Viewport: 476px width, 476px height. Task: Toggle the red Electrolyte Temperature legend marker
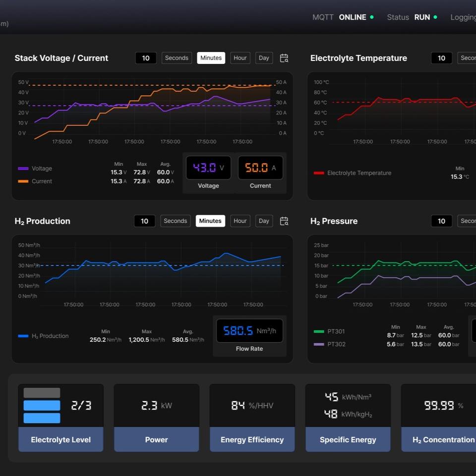click(319, 173)
